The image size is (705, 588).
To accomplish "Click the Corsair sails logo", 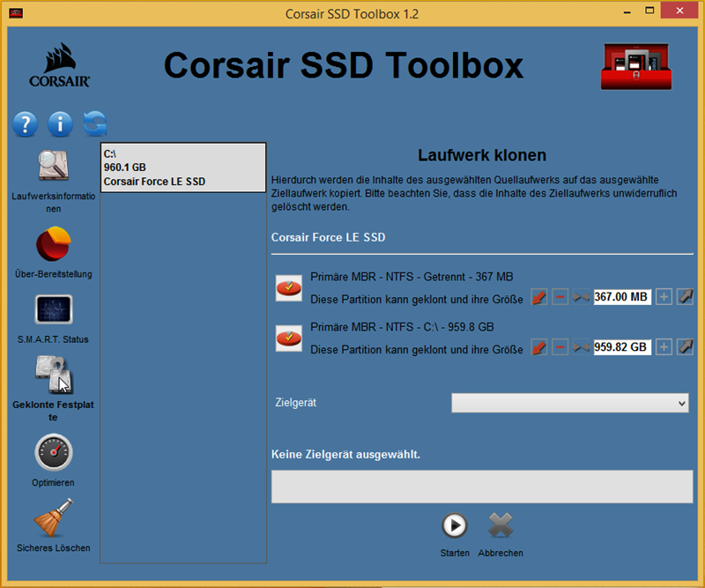I will pyautogui.click(x=59, y=64).
